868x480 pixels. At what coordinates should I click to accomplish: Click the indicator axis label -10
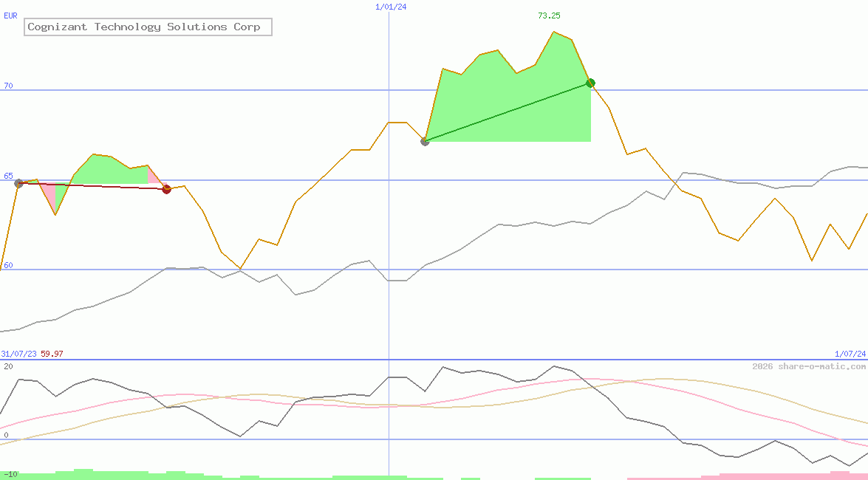pyautogui.click(x=10, y=475)
